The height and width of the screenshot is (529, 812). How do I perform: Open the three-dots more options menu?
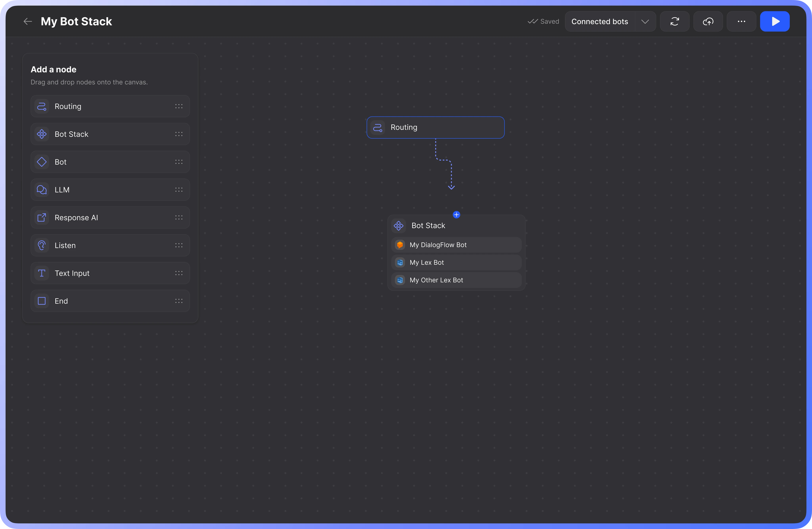pos(741,21)
